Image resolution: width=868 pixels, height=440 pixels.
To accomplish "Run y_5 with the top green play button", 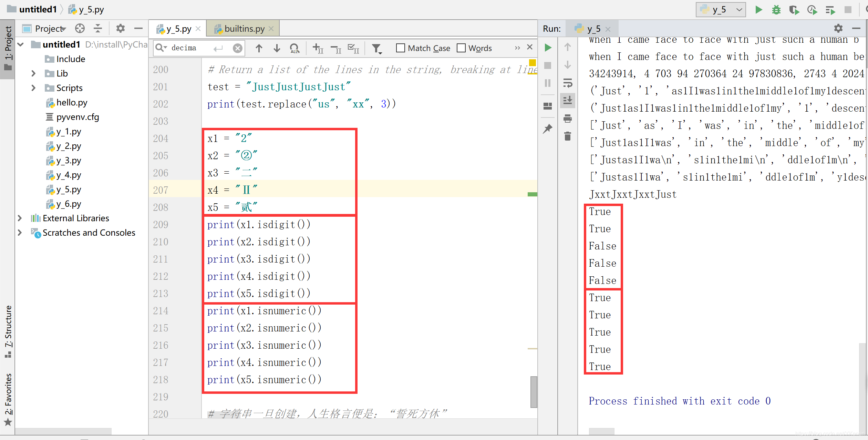I will pos(758,10).
